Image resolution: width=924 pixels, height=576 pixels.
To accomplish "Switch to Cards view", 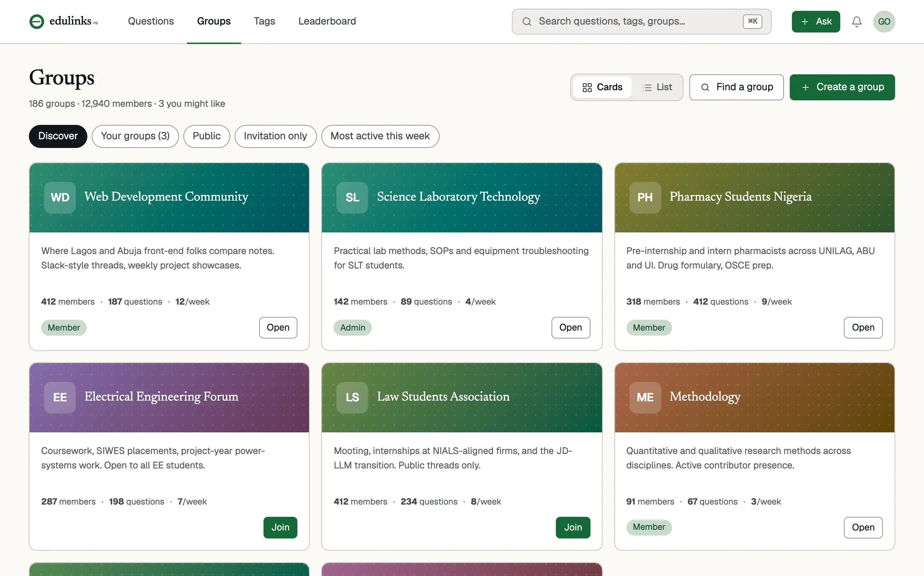I will (x=602, y=87).
